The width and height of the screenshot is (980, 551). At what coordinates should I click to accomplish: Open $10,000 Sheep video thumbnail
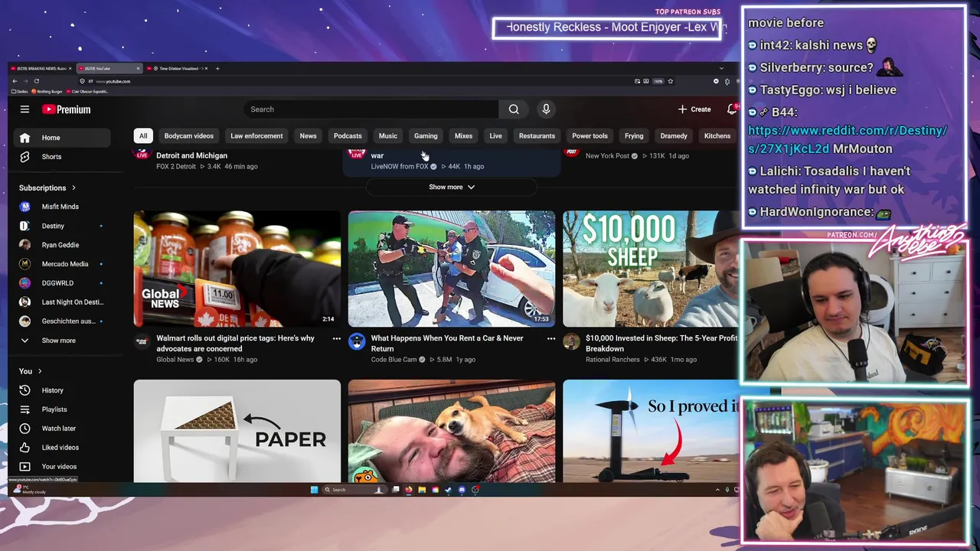(651, 269)
